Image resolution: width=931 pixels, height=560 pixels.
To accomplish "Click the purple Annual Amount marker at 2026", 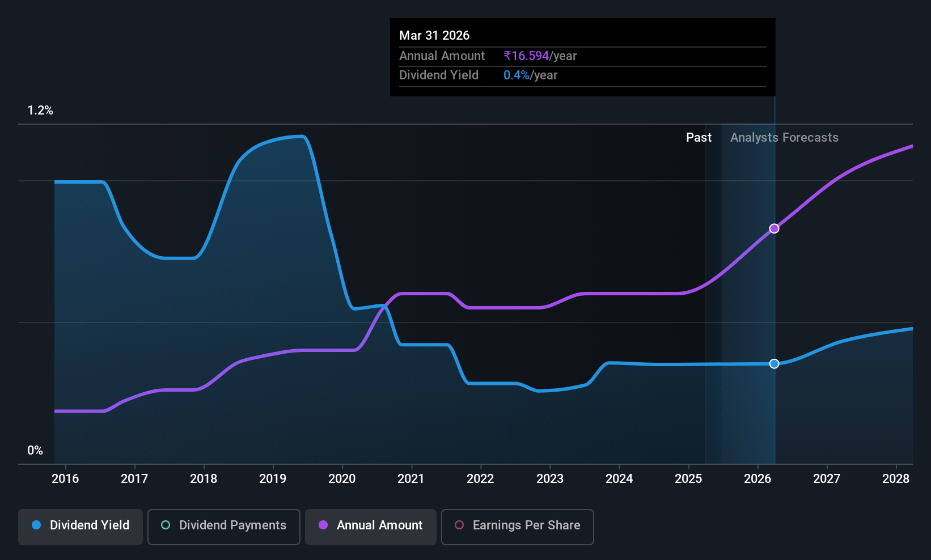I will (x=774, y=228).
